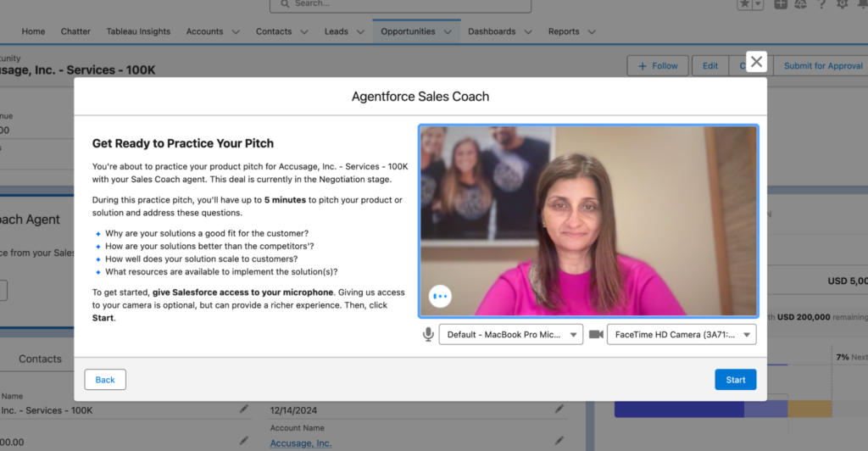Click 'Get Ready to Practice Your Pitch' heading

coord(183,143)
